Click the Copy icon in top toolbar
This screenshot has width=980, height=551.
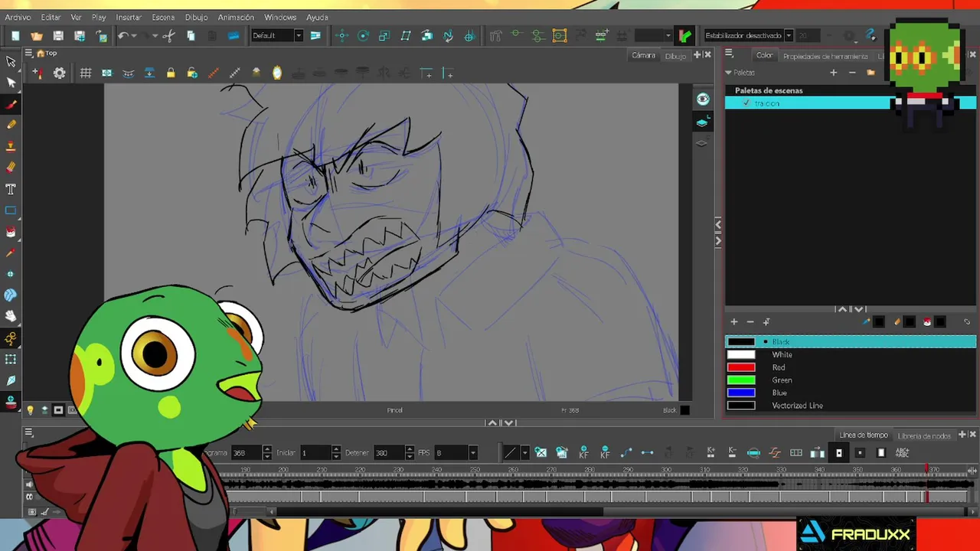[x=191, y=36]
